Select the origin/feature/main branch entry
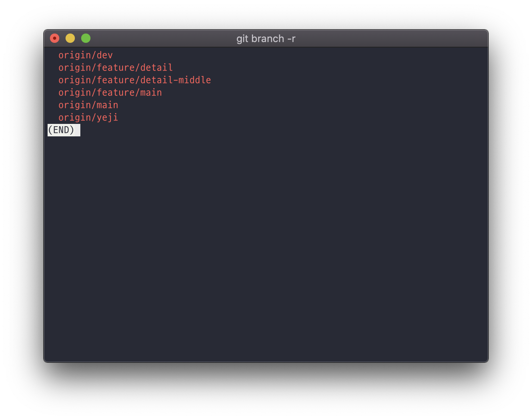This screenshot has width=532, height=420. 110,92
